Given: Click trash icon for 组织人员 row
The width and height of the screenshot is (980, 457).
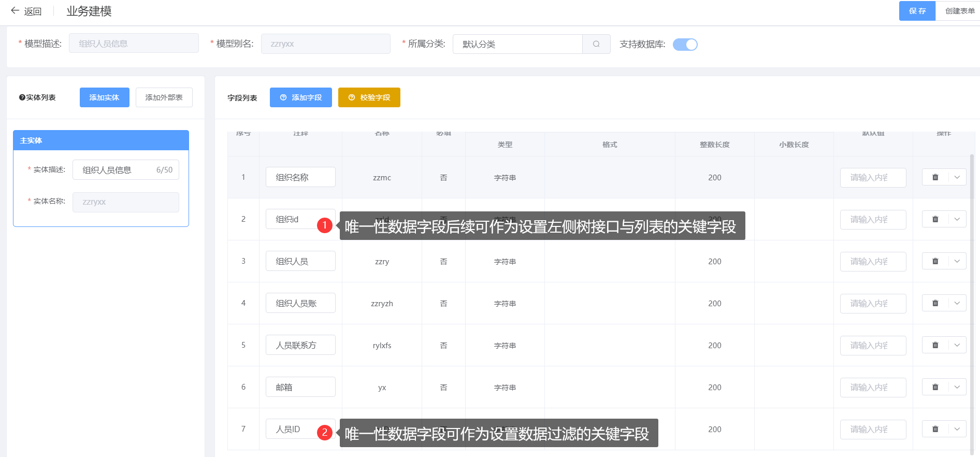Looking at the screenshot, I should (935, 261).
